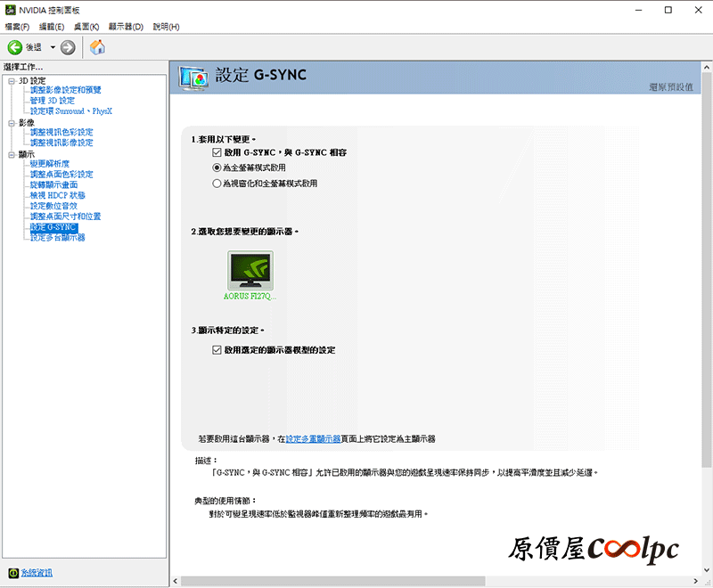Click the 選擇工作... panel header
713x588 pixels.
tap(23, 67)
